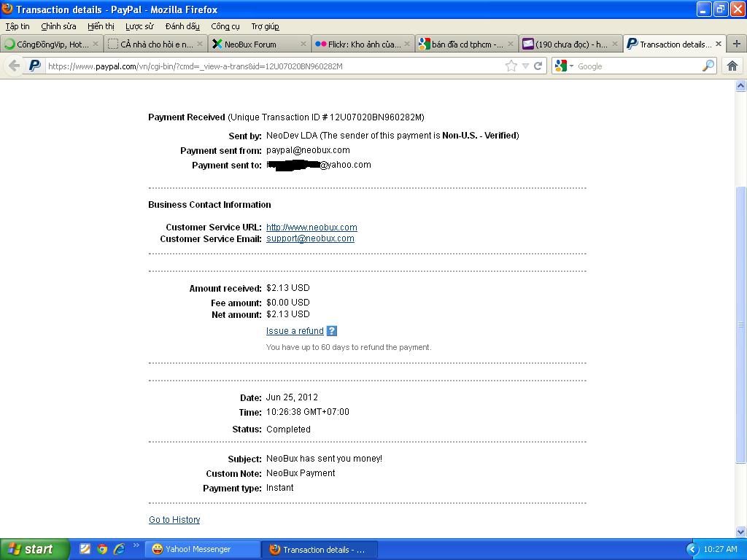Close the (190 chưa đọc) mail tab
The width and height of the screenshot is (747, 560).
point(614,44)
